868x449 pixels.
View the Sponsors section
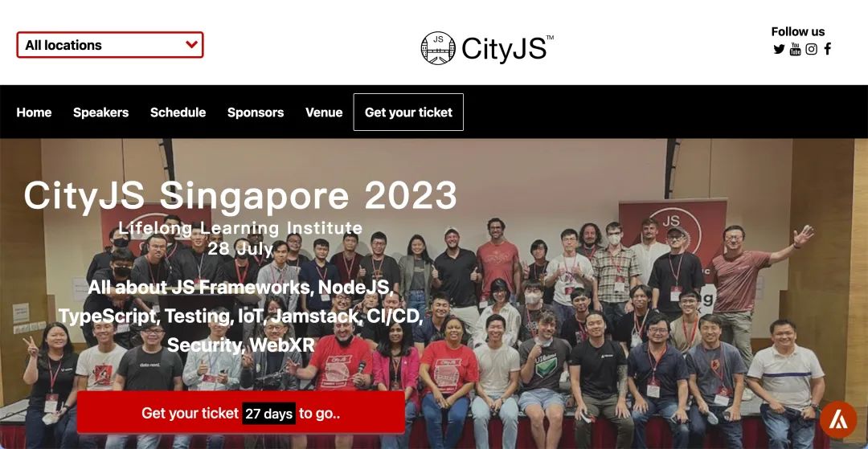click(256, 112)
